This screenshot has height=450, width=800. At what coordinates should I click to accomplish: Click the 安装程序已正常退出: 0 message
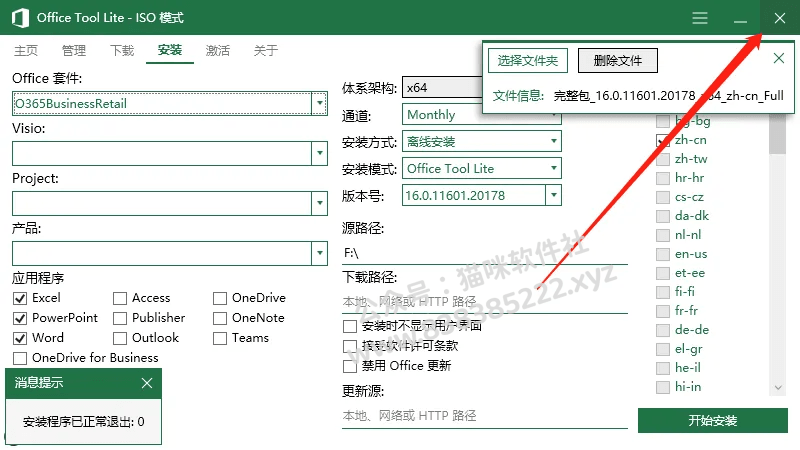click(x=84, y=422)
